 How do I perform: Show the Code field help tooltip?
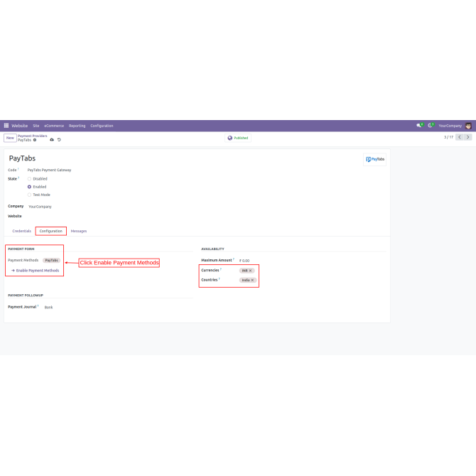coord(18,169)
